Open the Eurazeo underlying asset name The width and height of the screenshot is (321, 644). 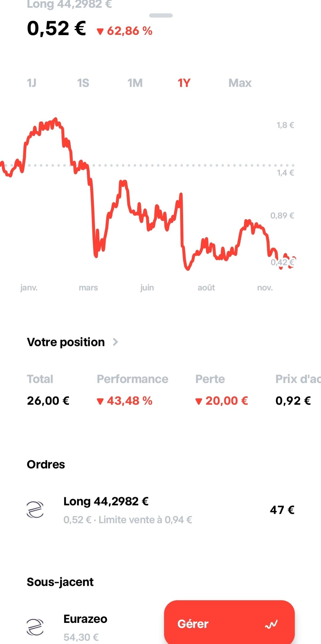click(85, 619)
